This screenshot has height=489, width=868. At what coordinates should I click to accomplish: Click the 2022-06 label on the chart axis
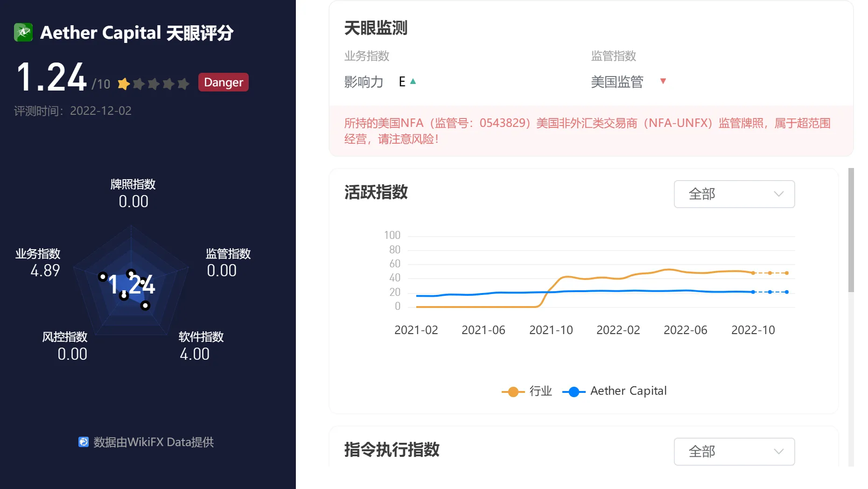point(685,330)
